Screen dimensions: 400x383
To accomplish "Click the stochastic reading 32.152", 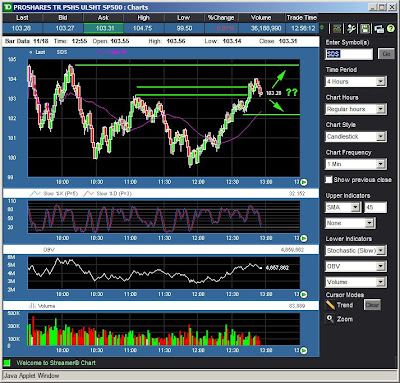I will 297,193.
